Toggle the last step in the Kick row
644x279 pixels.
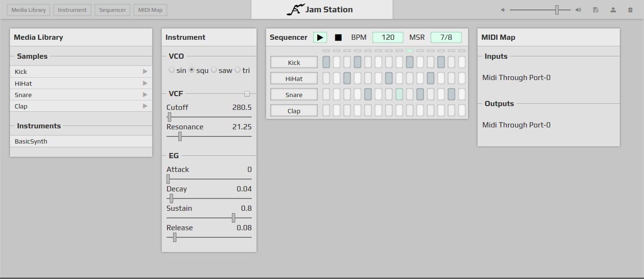point(462,62)
